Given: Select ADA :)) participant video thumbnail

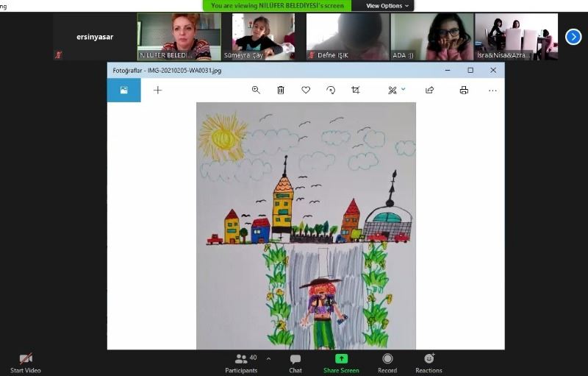Looking at the screenshot, I should tap(432, 37).
